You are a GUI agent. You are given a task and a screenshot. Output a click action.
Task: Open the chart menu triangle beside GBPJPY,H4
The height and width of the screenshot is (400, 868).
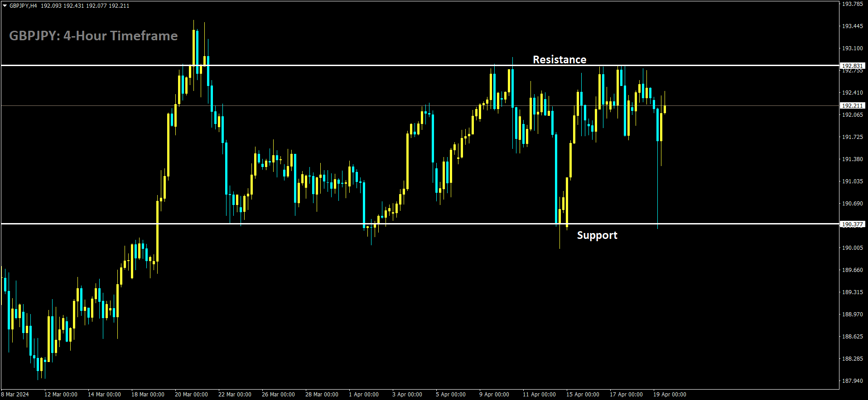click(5, 6)
